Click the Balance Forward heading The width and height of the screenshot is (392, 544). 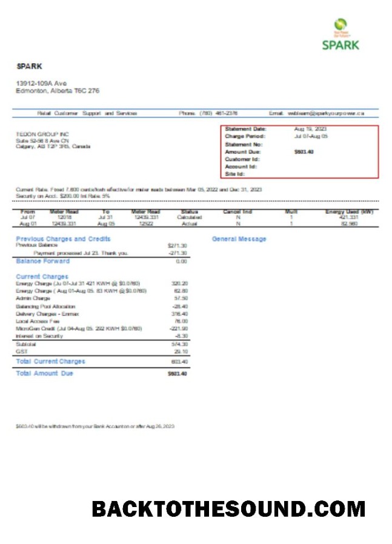click(42, 261)
